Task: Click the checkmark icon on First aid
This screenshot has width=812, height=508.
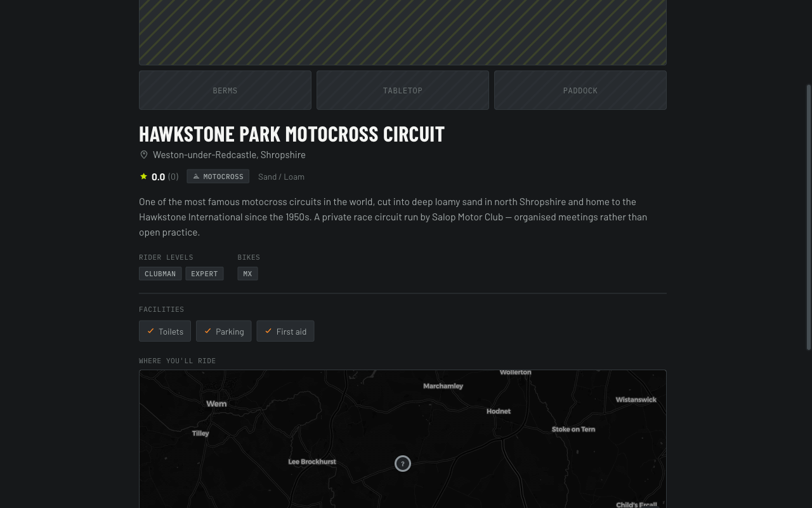Action: (x=268, y=331)
